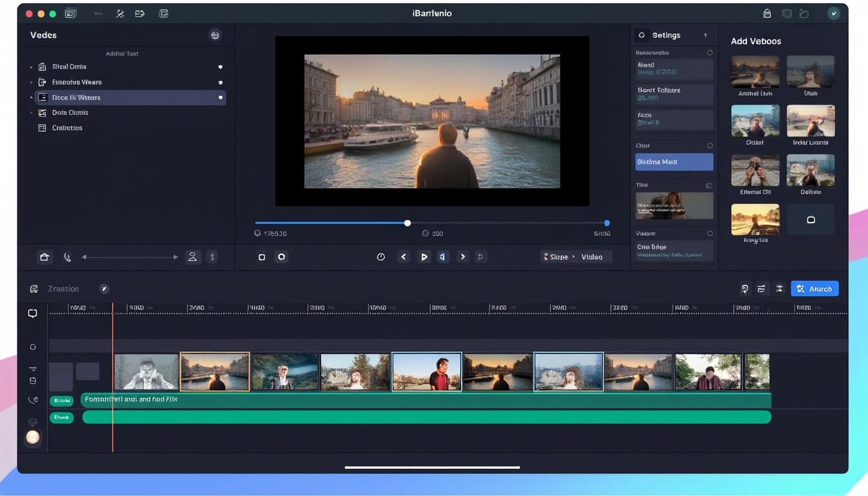Select the orange-outlined canal clip in the timeline
Viewport: 868px width, 496px height.
coord(214,371)
